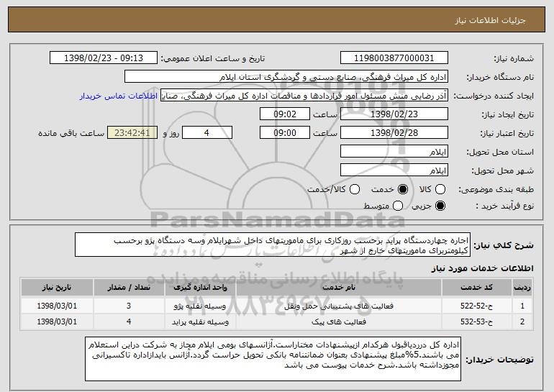Click فعالیت های پیک cell
This screenshot has height=392, width=554.
(339, 322)
